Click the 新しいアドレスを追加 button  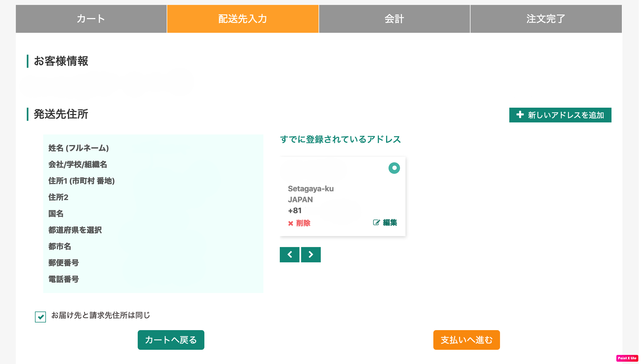(560, 115)
